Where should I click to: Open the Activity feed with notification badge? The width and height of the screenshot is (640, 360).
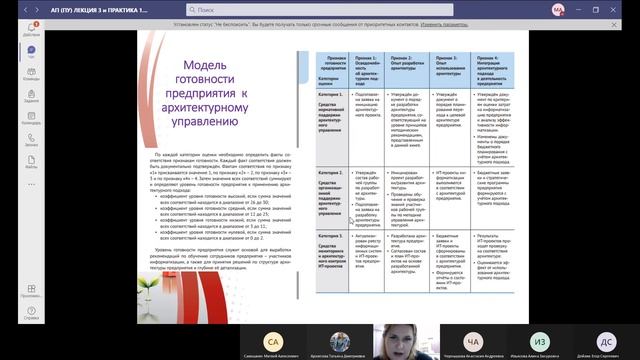[31, 29]
